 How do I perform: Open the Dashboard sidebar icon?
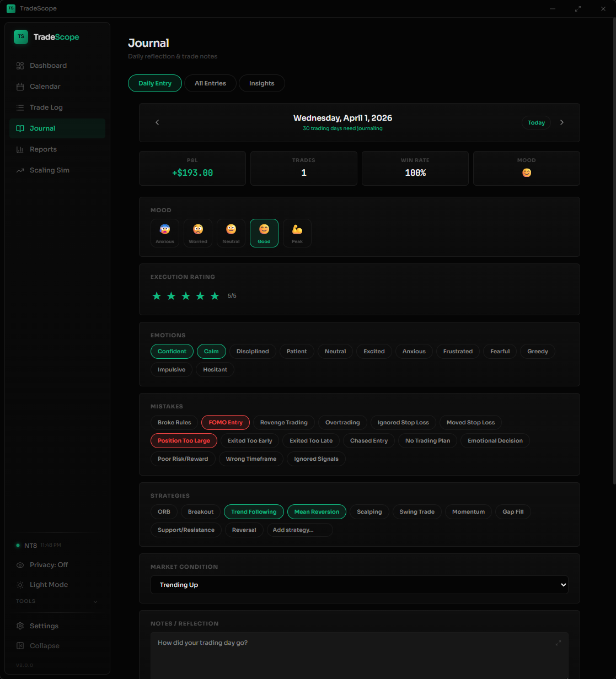click(x=20, y=65)
